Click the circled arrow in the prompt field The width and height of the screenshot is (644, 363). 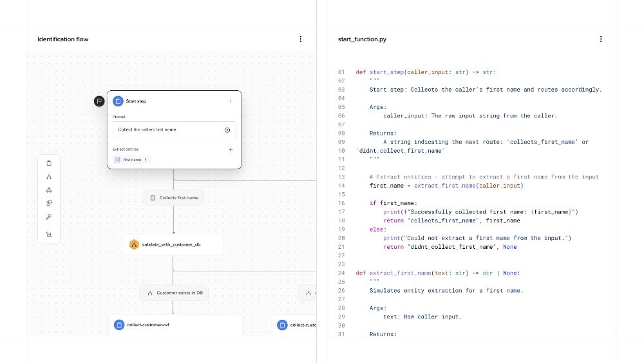coord(227,130)
